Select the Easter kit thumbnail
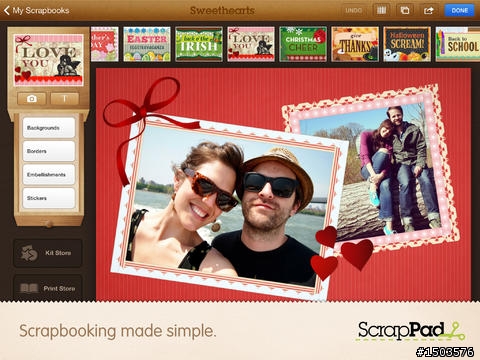 pos(147,44)
